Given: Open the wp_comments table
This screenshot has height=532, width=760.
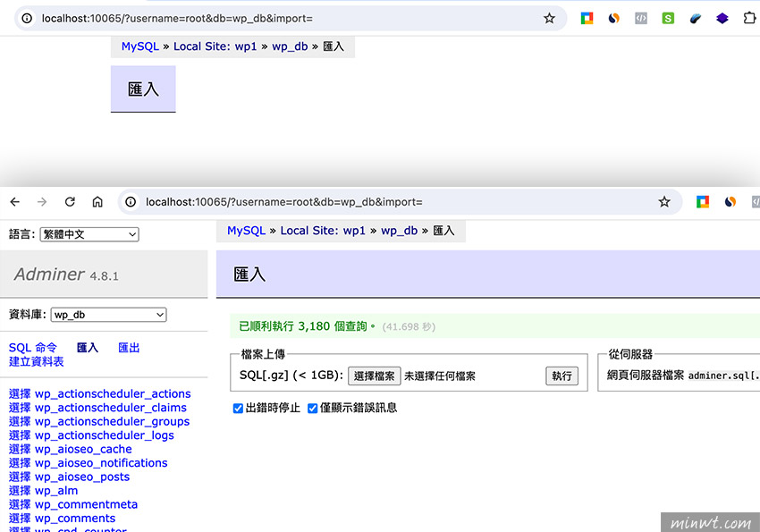Looking at the screenshot, I should [x=75, y=519].
